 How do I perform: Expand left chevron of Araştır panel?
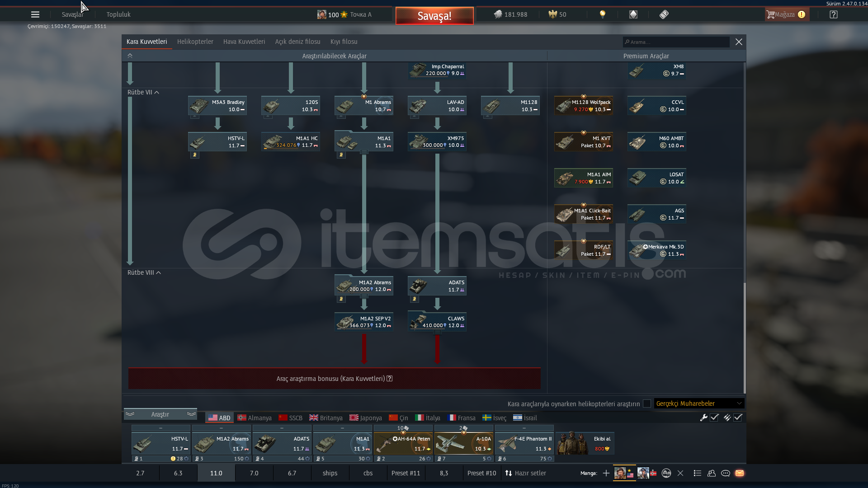click(x=130, y=414)
